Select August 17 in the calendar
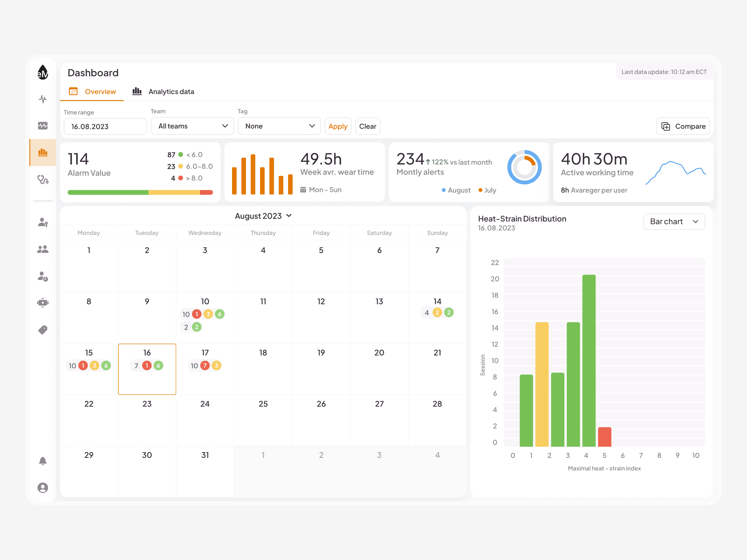The width and height of the screenshot is (747, 560). tap(205, 369)
